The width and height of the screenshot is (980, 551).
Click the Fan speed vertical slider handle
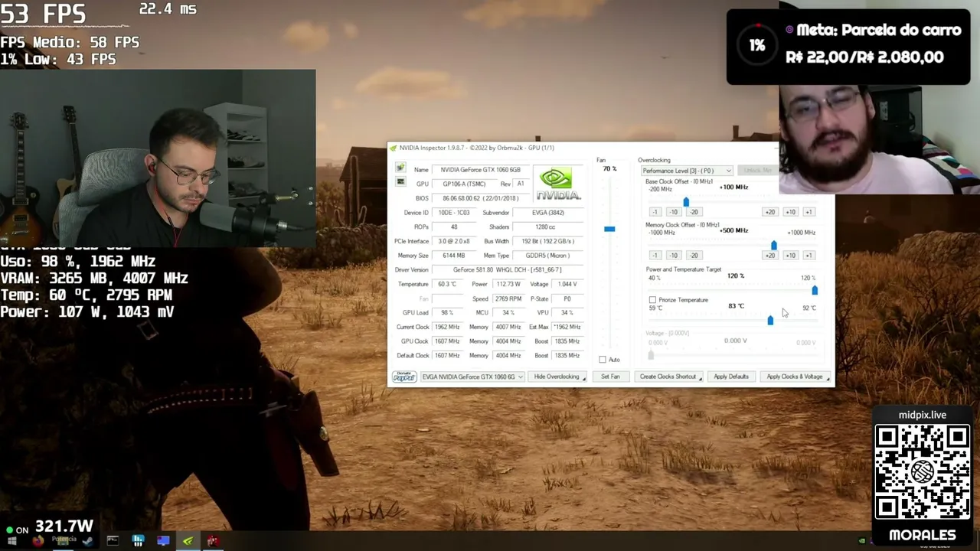coord(609,229)
